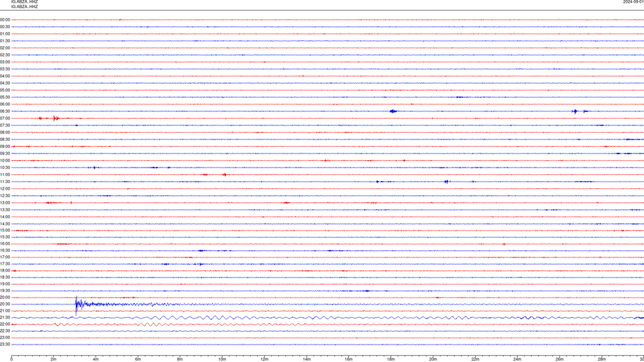
Task: Click the 04:00 trace label
Action: tap(5, 76)
